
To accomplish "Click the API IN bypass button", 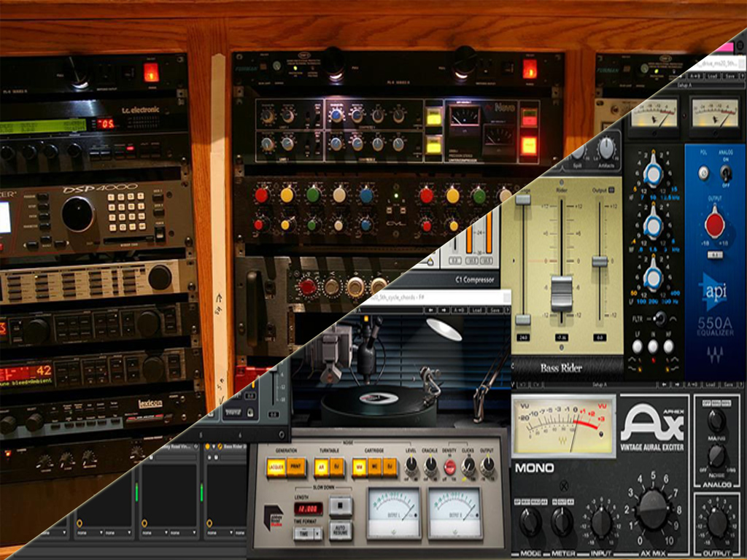I will point(653,346).
